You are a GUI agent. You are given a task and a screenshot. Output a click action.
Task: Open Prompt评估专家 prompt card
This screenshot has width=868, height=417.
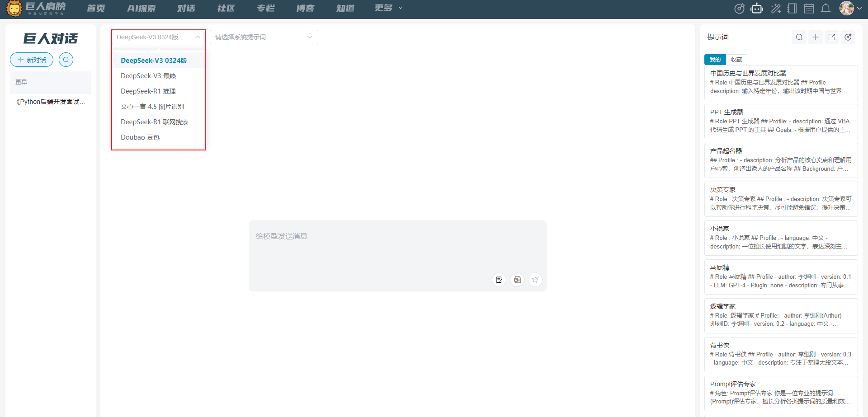pyautogui.click(x=781, y=394)
